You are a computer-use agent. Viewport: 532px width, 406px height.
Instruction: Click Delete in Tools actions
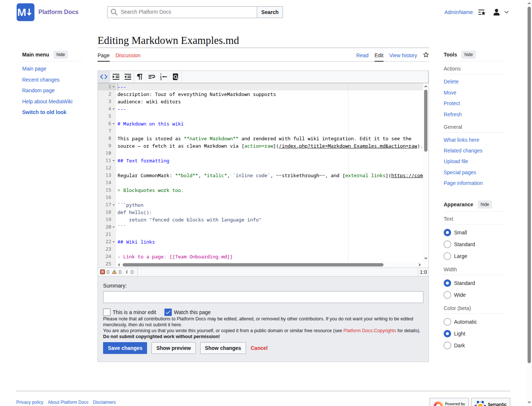click(451, 82)
